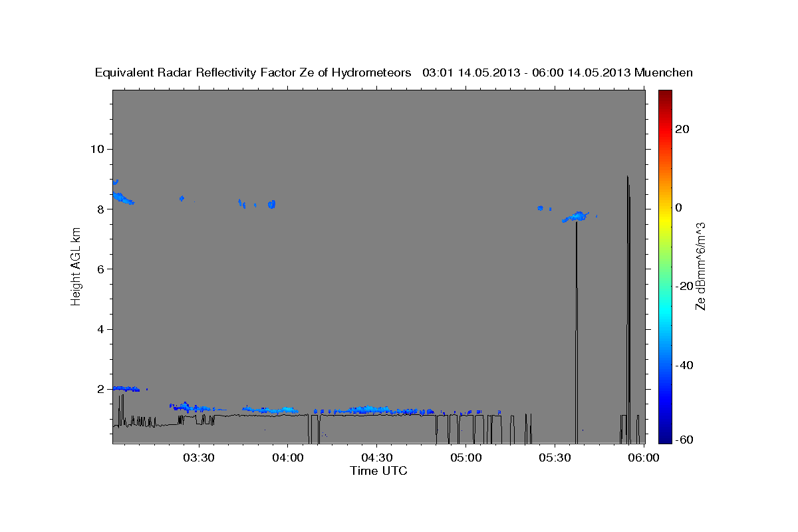Screen dimensions: 798x532
Task: Click the dark blue bottom of colorbar
Action: pos(666,436)
